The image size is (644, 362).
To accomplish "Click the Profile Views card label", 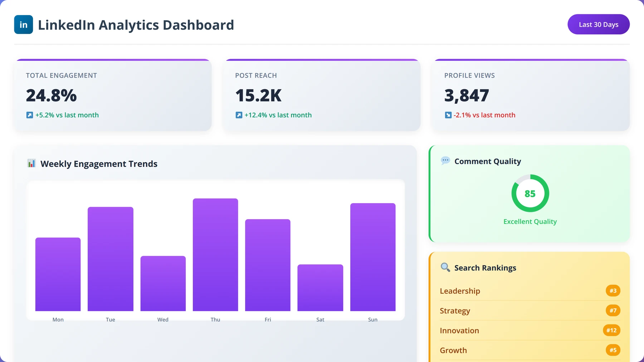I will tap(469, 75).
